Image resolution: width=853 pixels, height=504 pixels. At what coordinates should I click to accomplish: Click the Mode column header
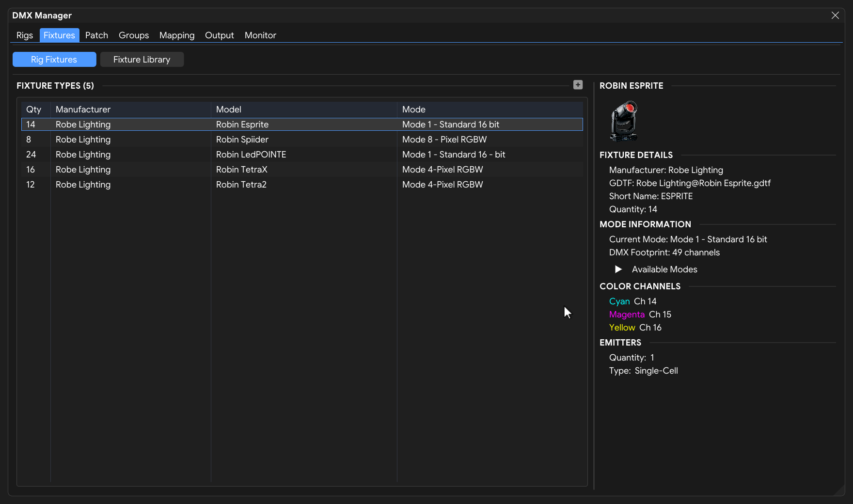tap(490, 110)
